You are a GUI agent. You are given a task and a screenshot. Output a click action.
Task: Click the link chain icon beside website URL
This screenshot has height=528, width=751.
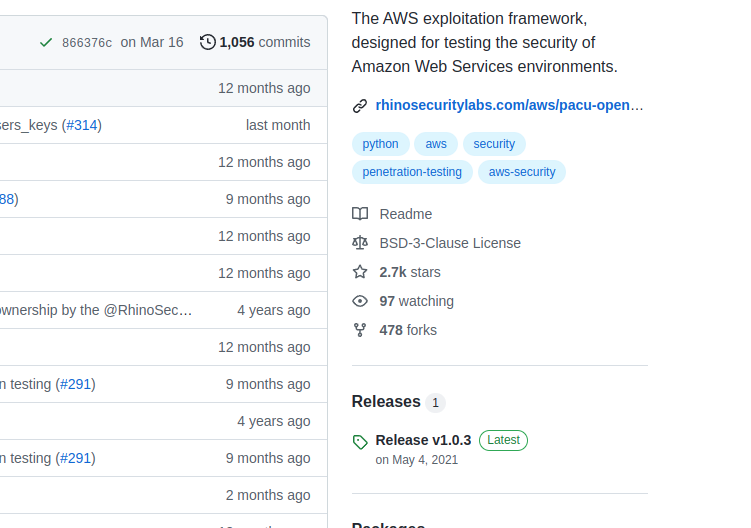pyautogui.click(x=360, y=105)
